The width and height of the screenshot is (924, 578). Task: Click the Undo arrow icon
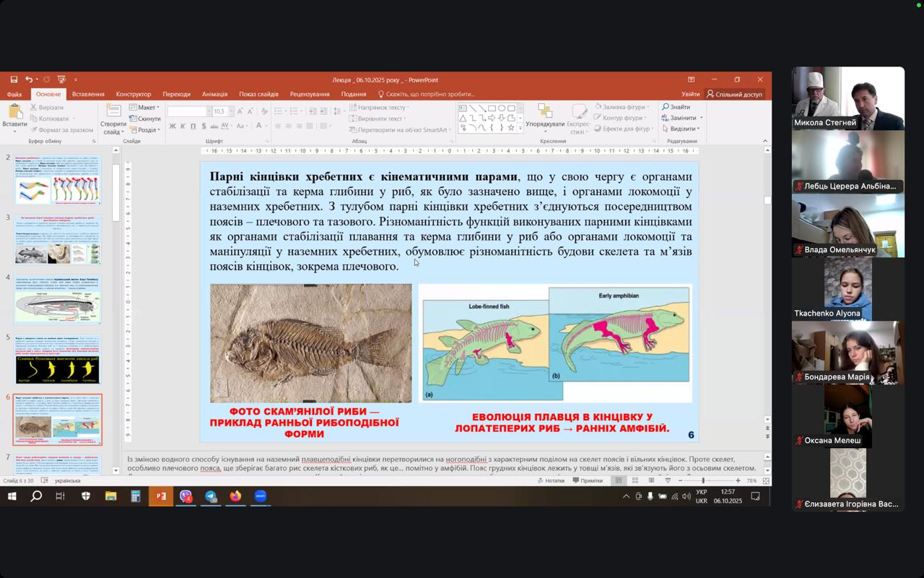pos(29,79)
